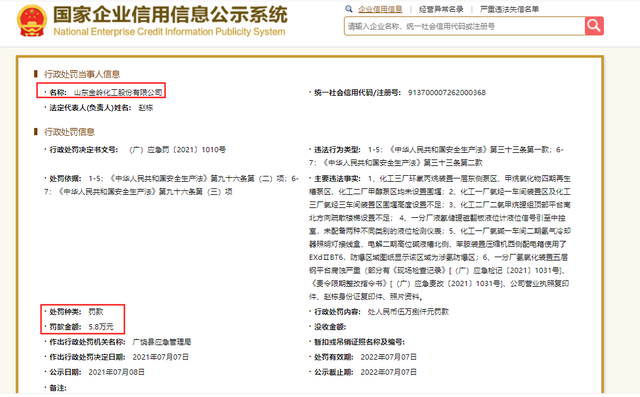Select the decision number (广)应急罚〔2021〕1010号
Screen dimensions: 640x397
(178, 150)
